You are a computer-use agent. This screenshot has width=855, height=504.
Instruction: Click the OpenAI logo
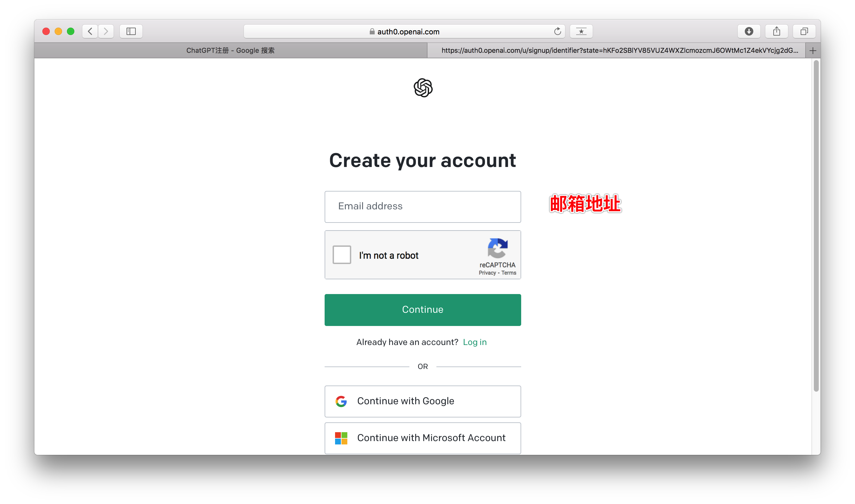point(423,87)
